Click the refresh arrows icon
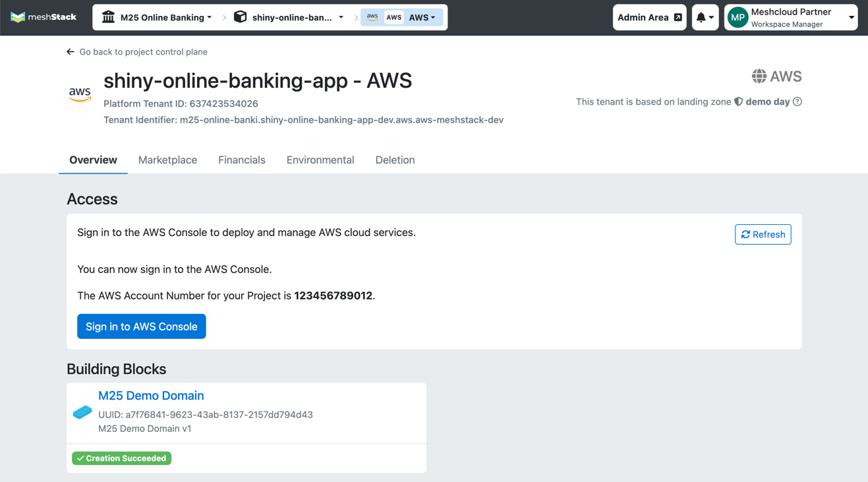868x482 pixels. pos(746,235)
